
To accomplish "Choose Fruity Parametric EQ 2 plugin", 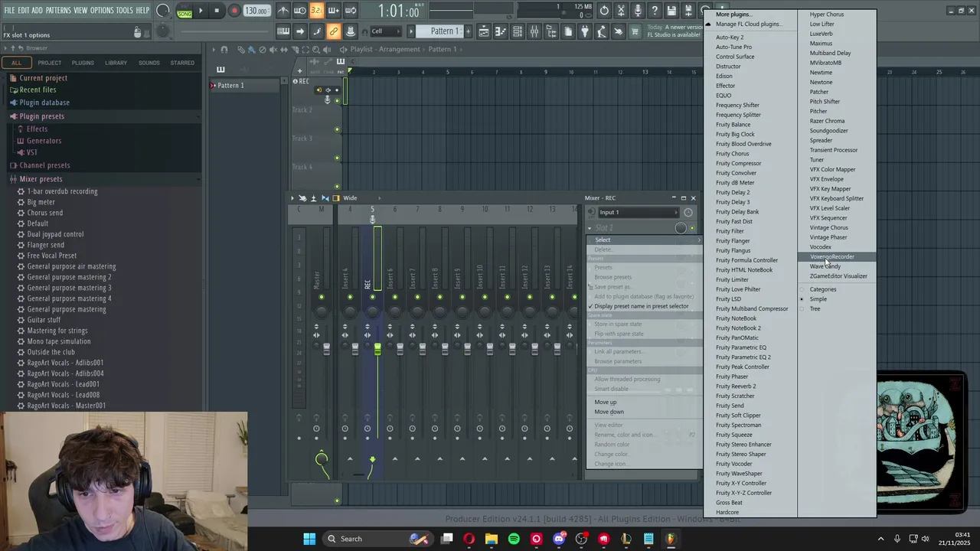I will 743,357.
